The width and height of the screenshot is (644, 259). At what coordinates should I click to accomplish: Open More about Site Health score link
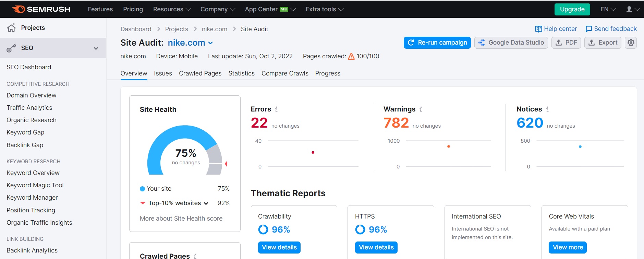coord(181,219)
